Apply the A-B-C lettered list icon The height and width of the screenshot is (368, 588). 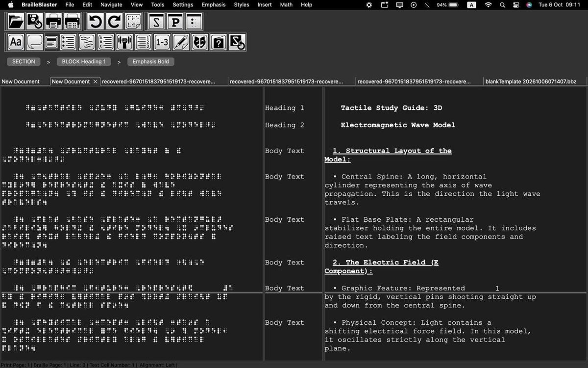[105, 42]
